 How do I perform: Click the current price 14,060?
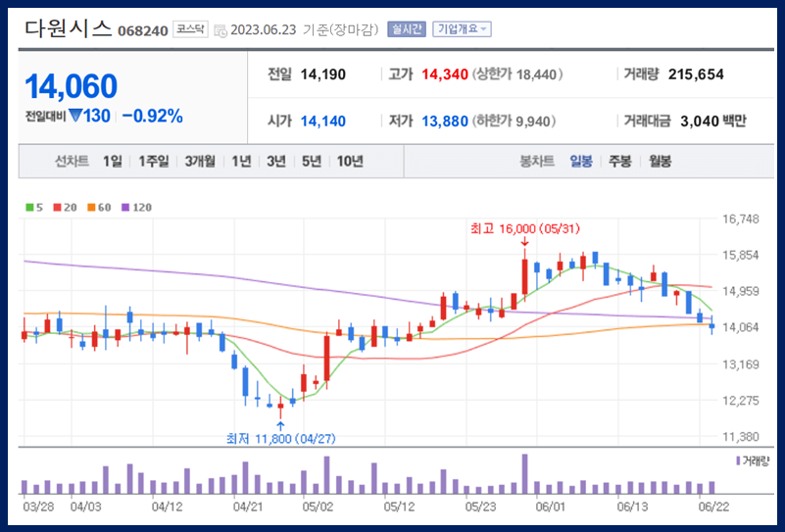[72, 86]
